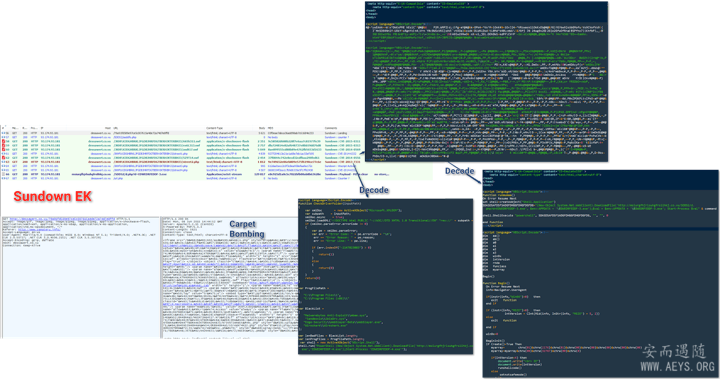This screenshot has width=720, height=379.
Task: Click the Carpet Bombing annotation label
Action: pos(247,229)
